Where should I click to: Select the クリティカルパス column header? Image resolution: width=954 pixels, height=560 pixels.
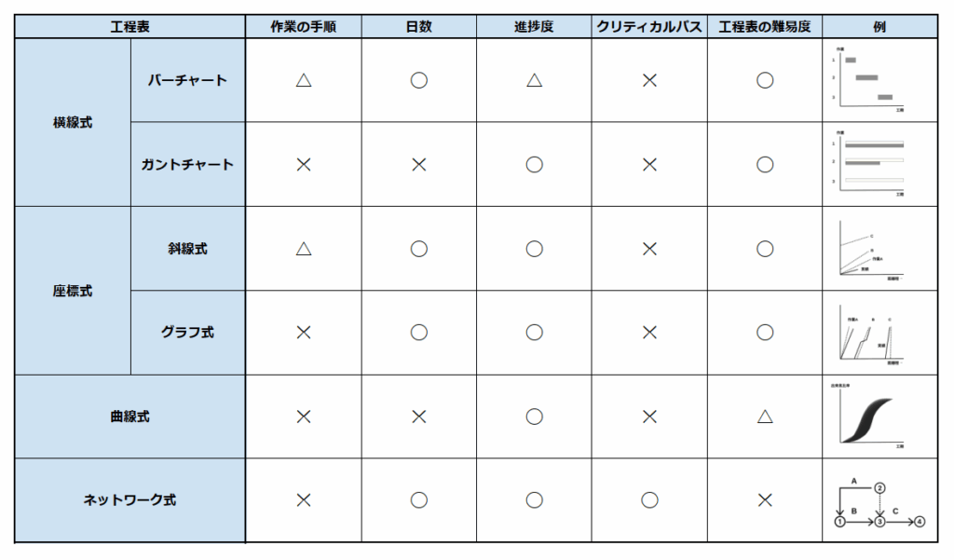coord(649,27)
